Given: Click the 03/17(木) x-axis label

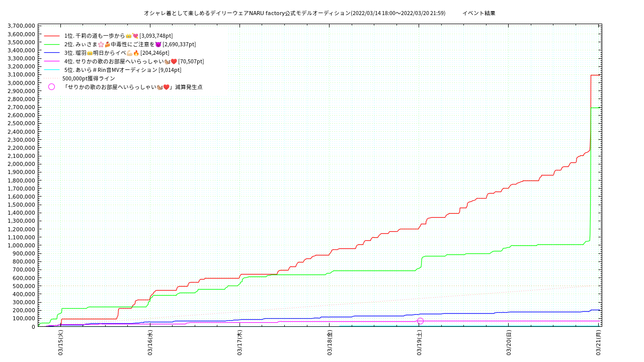Looking at the screenshot, I should pos(239,343).
